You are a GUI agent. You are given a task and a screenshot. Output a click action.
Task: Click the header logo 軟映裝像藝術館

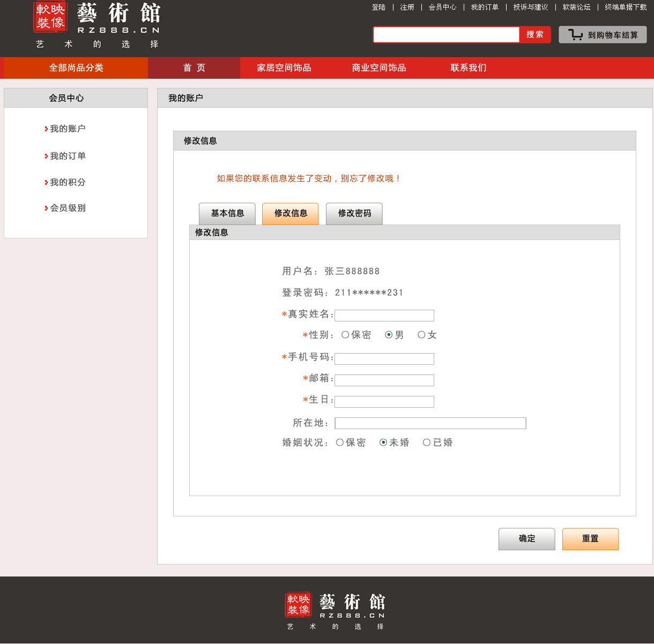point(96,25)
